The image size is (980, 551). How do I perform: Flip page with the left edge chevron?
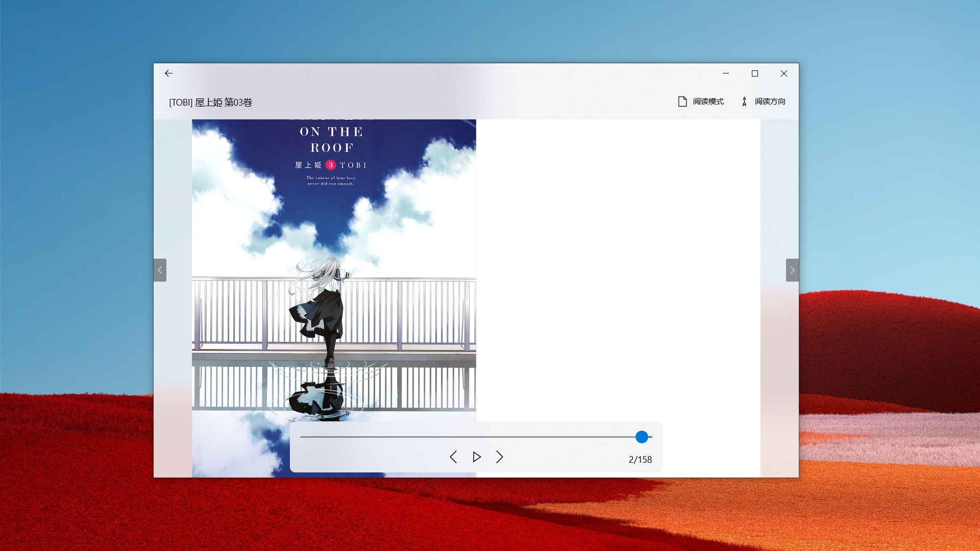(160, 270)
